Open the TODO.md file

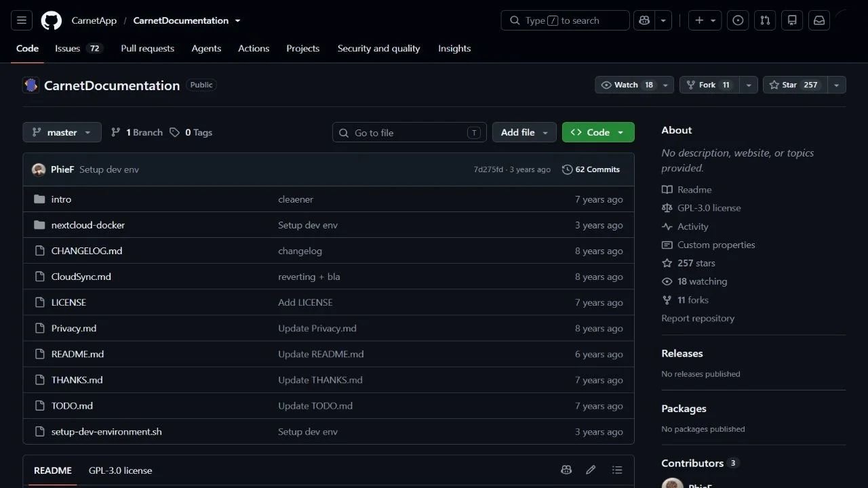pyautogui.click(x=72, y=406)
